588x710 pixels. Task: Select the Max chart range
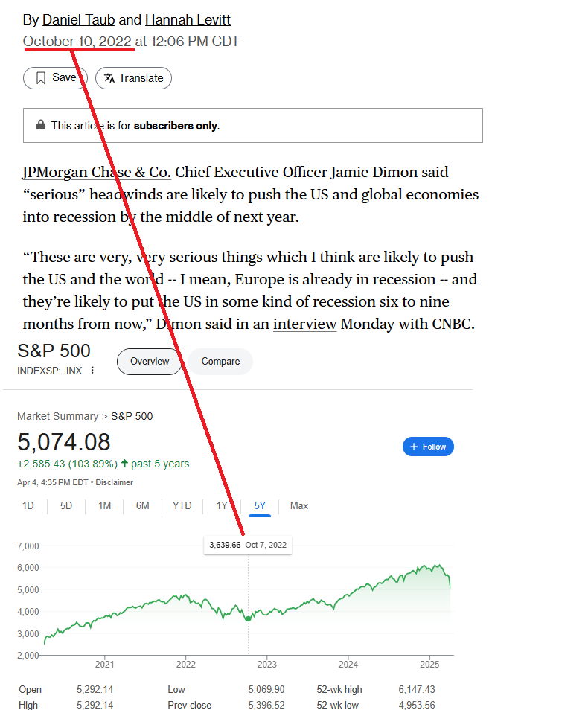coord(298,505)
